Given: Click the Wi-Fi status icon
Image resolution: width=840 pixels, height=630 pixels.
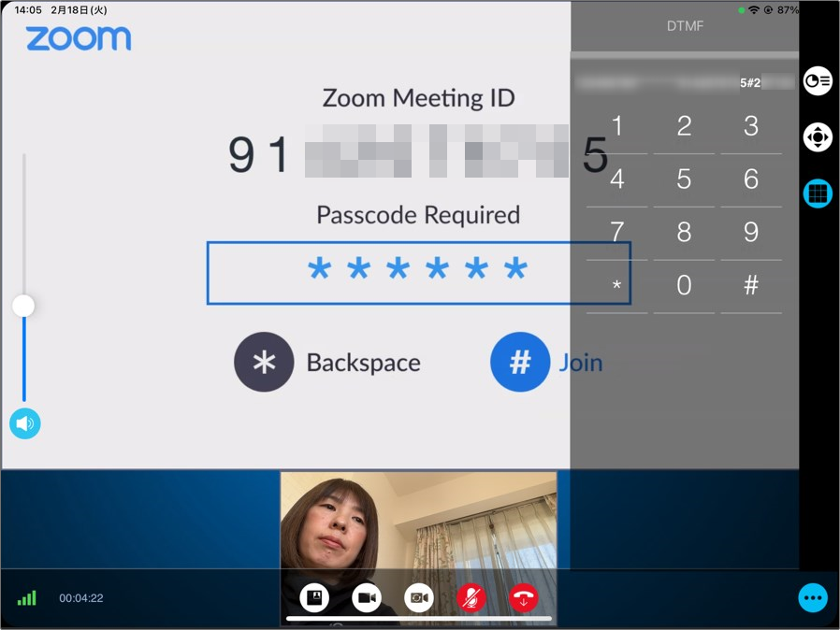Looking at the screenshot, I should click(754, 9).
